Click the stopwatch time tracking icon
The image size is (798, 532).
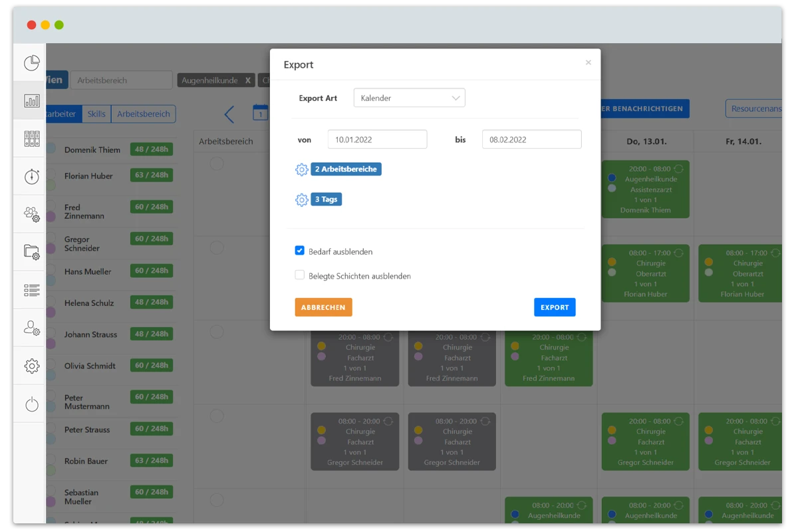(x=32, y=176)
